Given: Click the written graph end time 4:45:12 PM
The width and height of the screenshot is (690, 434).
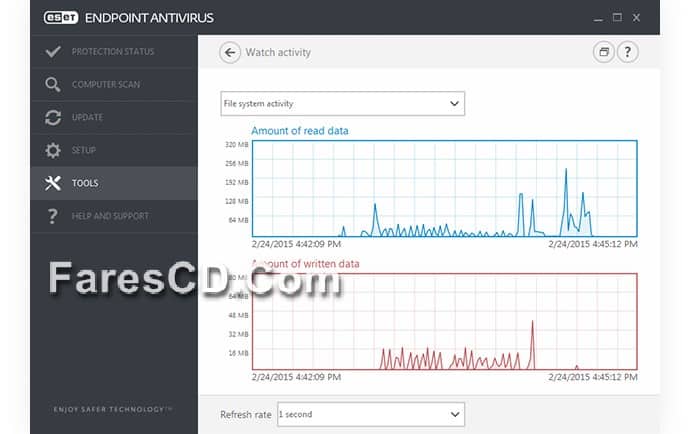Looking at the screenshot, I should tap(593, 377).
